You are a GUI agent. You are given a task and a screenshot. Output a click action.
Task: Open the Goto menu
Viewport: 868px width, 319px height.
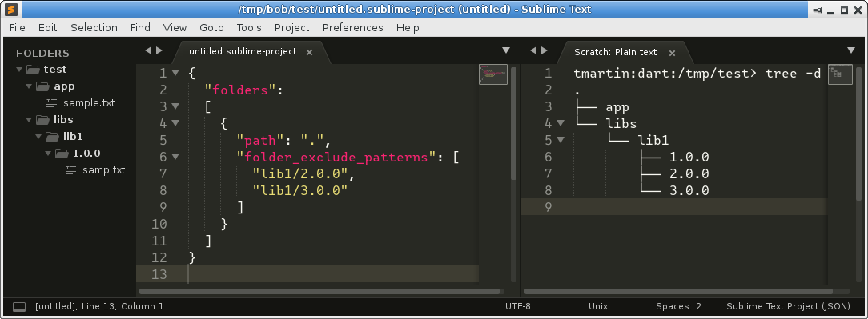(x=211, y=28)
